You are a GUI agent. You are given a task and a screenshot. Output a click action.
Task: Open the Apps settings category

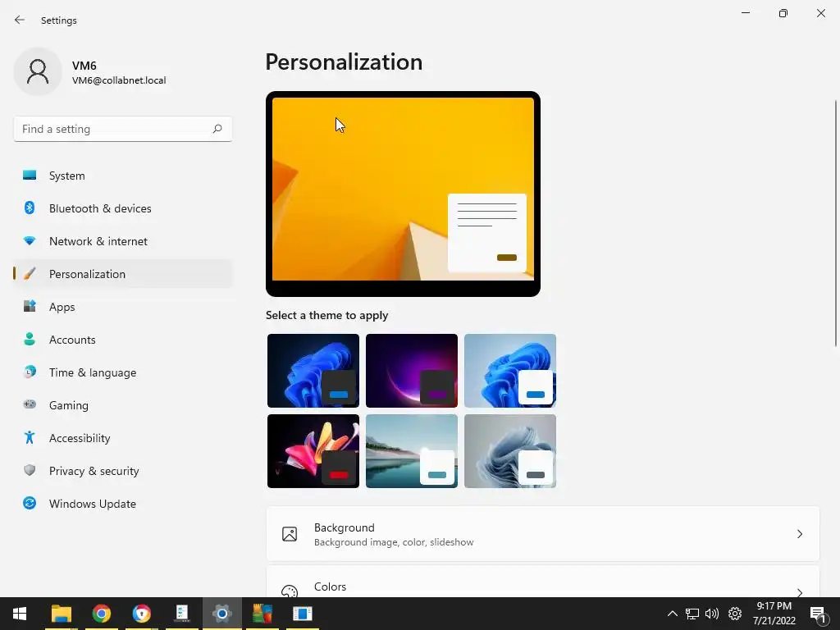(123, 307)
